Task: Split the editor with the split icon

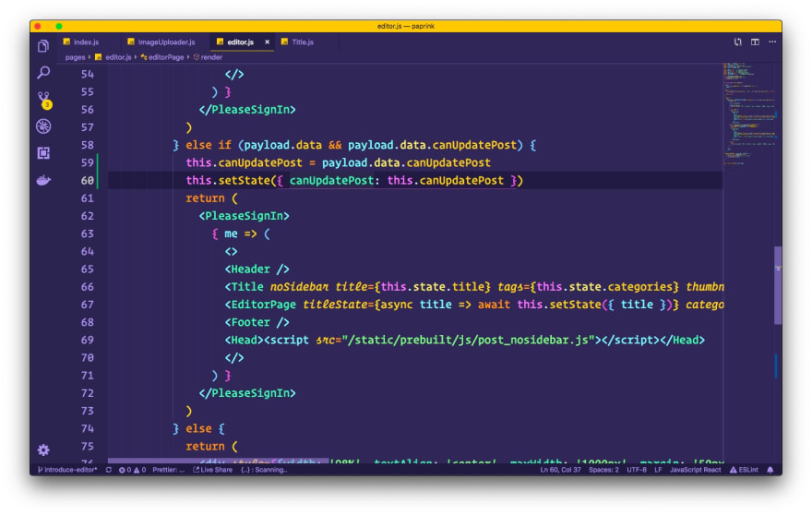Action: pyautogui.click(x=755, y=42)
